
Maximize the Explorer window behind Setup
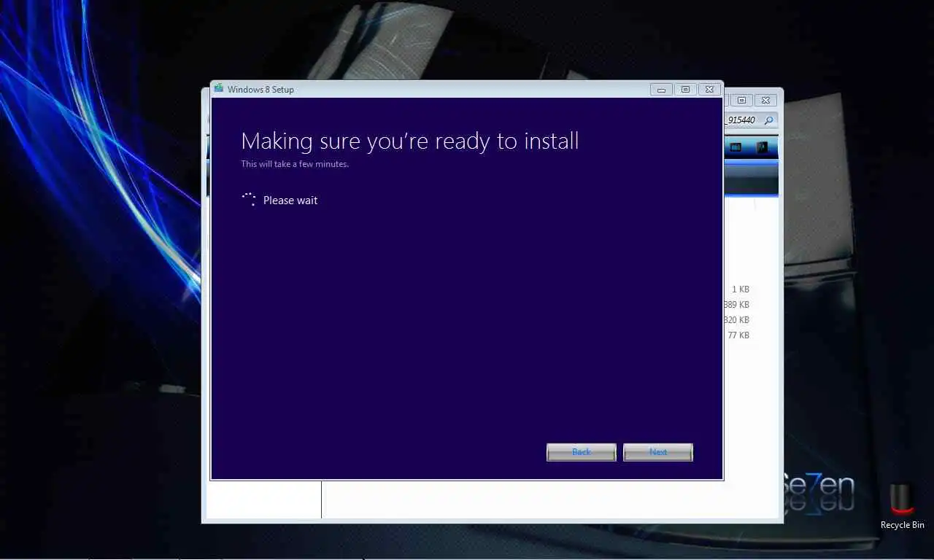(741, 100)
